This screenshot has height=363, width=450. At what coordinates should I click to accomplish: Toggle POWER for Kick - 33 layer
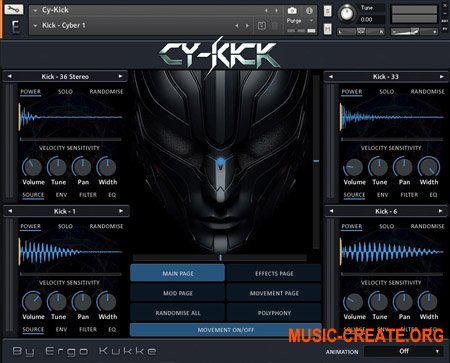tap(352, 92)
